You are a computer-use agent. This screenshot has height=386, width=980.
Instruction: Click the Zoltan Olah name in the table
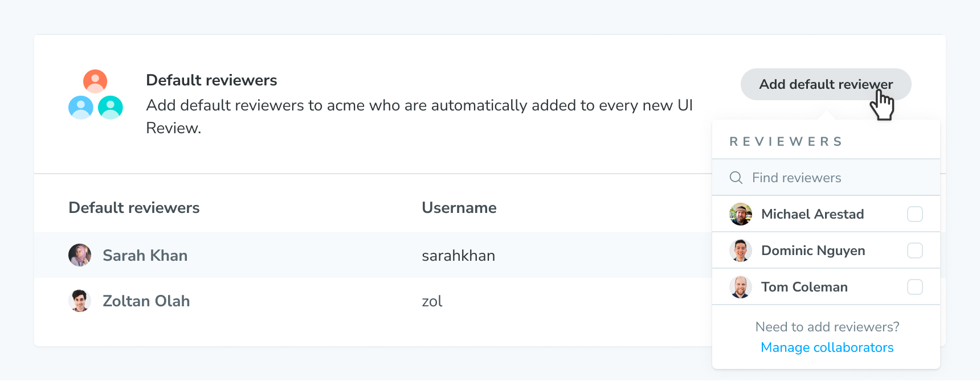[x=146, y=301]
